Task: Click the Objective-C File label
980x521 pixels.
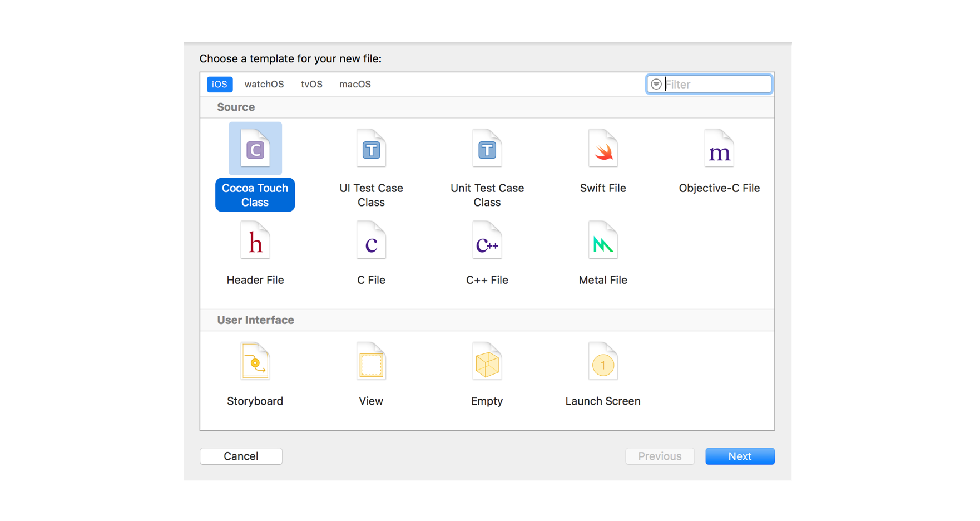Action: (x=719, y=188)
